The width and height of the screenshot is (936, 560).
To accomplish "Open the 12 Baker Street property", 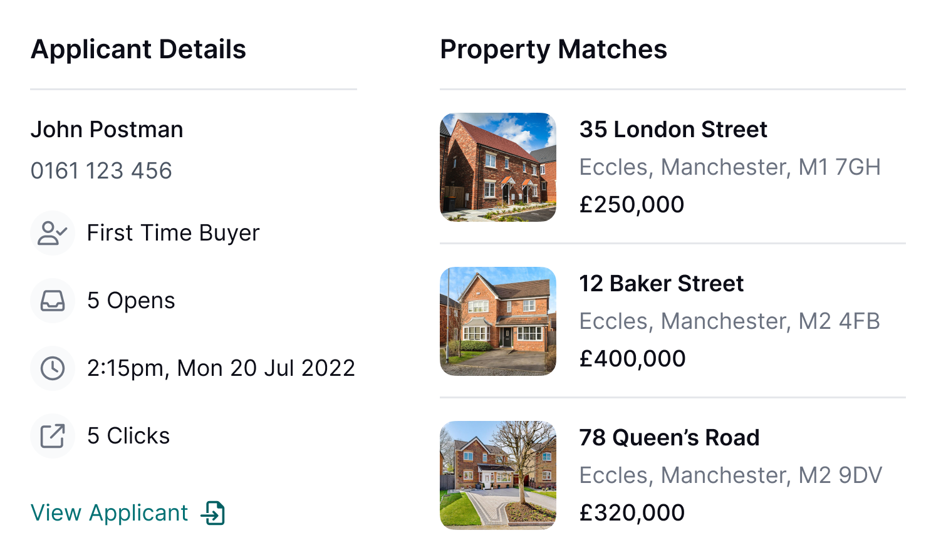I will [x=661, y=284].
